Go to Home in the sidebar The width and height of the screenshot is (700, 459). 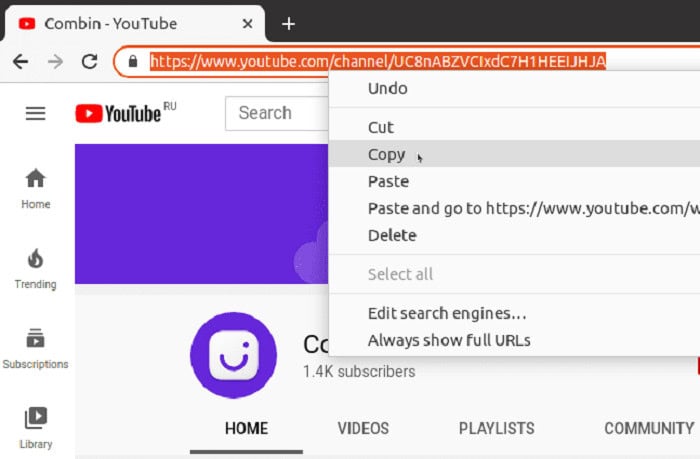coord(35,189)
